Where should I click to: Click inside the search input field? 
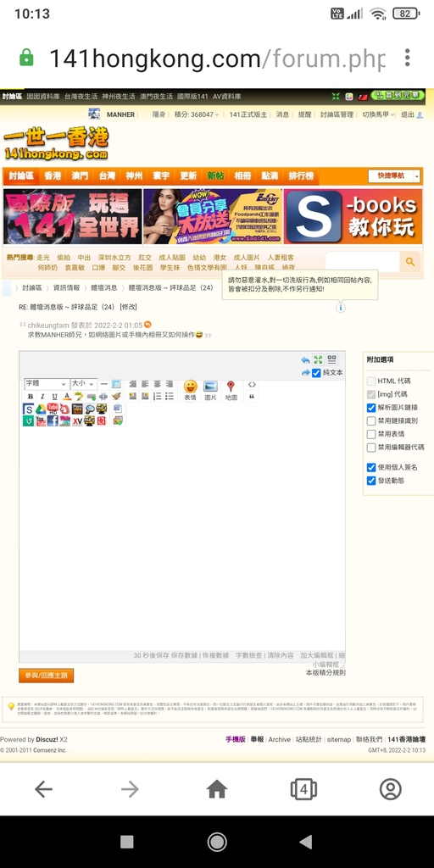[x=363, y=262]
